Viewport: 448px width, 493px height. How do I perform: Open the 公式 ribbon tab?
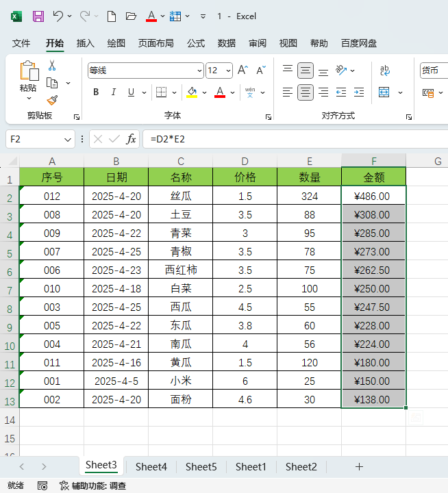pyautogui.click(x=196, y=43)
